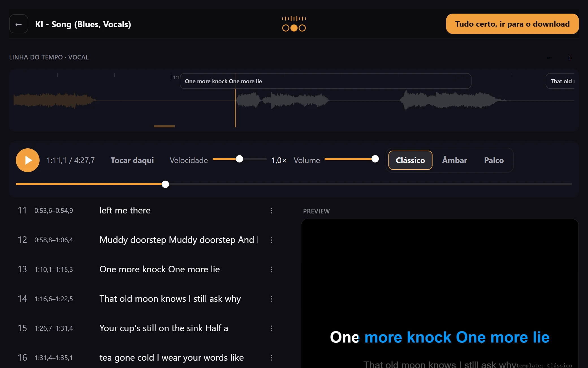Open options menu for line 11

(x=271, y=211)
